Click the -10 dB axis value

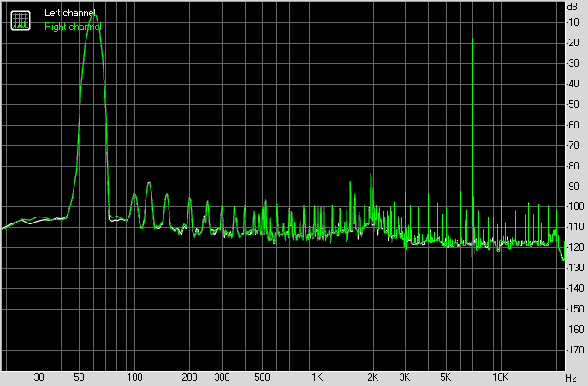click(x=573, y=22)
